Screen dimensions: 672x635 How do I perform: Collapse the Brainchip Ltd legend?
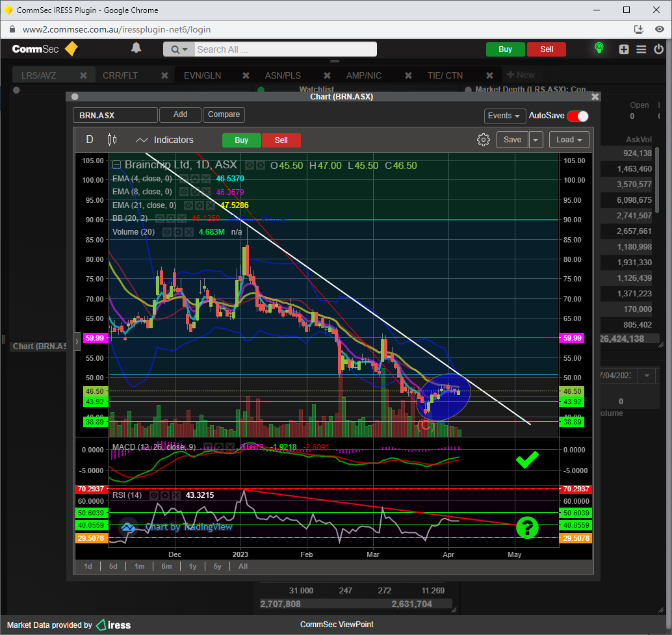point(116,165)
